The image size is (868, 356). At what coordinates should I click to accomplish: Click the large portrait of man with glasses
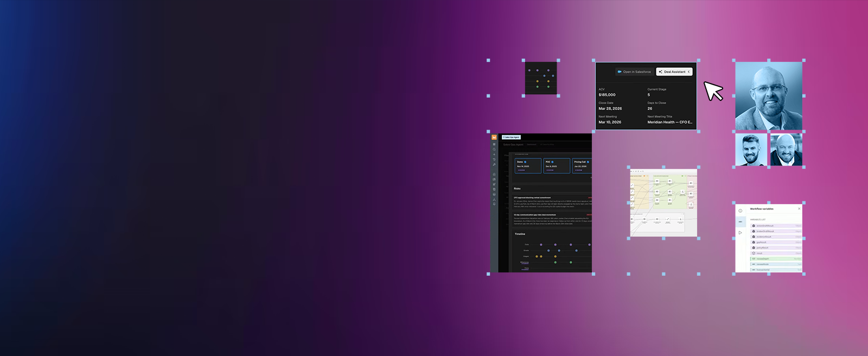(x=769, y=96)
